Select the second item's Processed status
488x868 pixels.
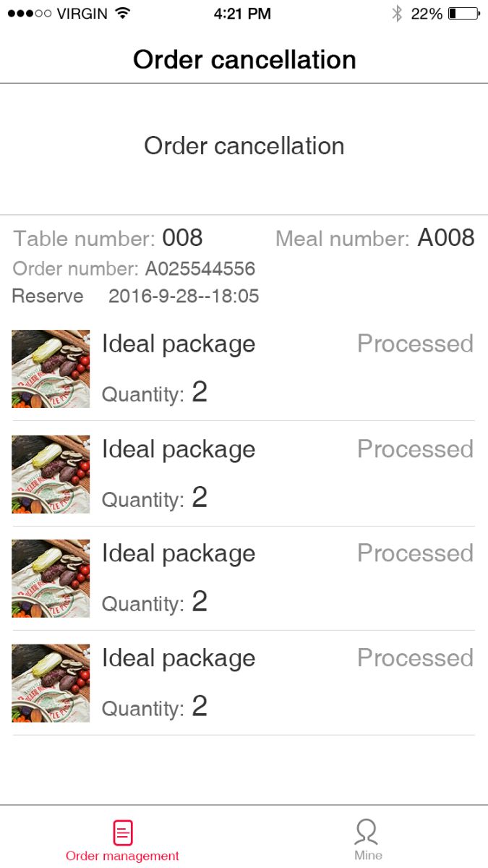(x=415, y=449)
